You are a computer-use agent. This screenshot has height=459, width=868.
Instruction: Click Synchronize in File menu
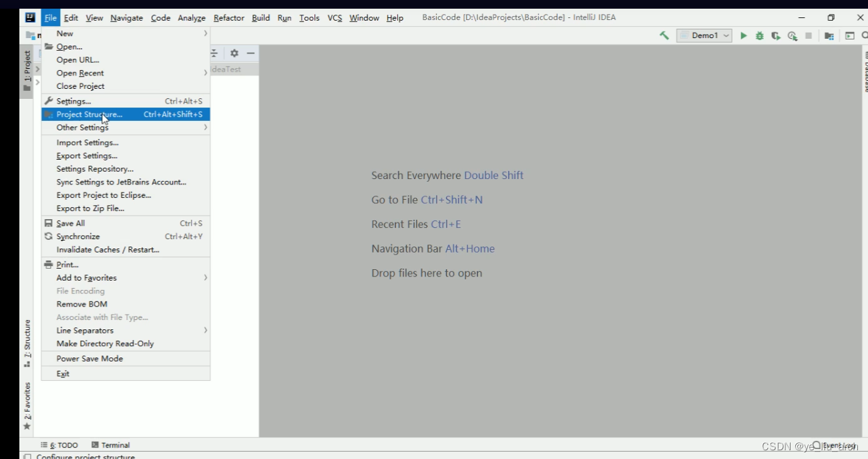tap(126, 237)
